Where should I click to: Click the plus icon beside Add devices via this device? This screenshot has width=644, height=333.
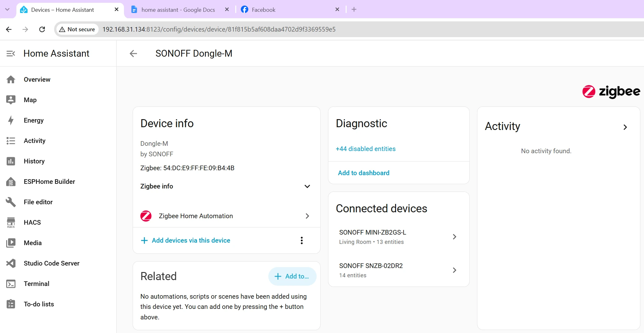pos(144,240)
